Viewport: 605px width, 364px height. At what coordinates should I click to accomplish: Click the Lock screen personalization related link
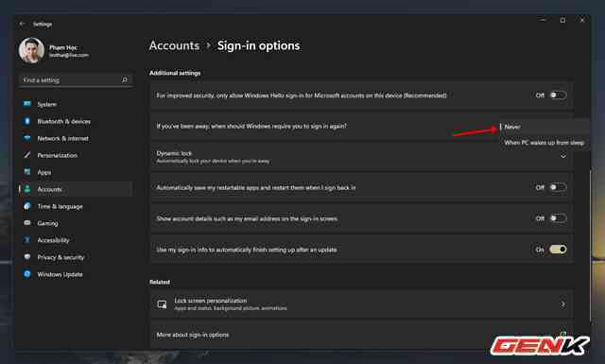pos(362,304)
